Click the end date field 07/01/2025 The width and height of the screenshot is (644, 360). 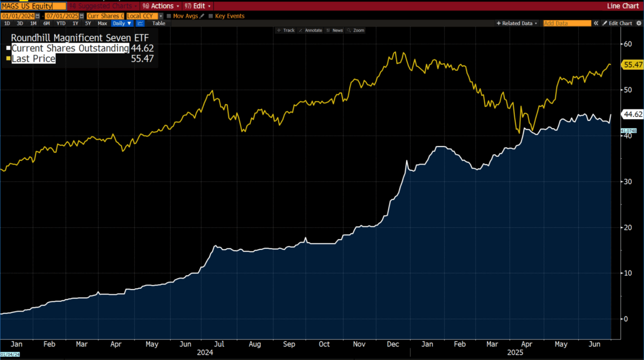(62, 16)
